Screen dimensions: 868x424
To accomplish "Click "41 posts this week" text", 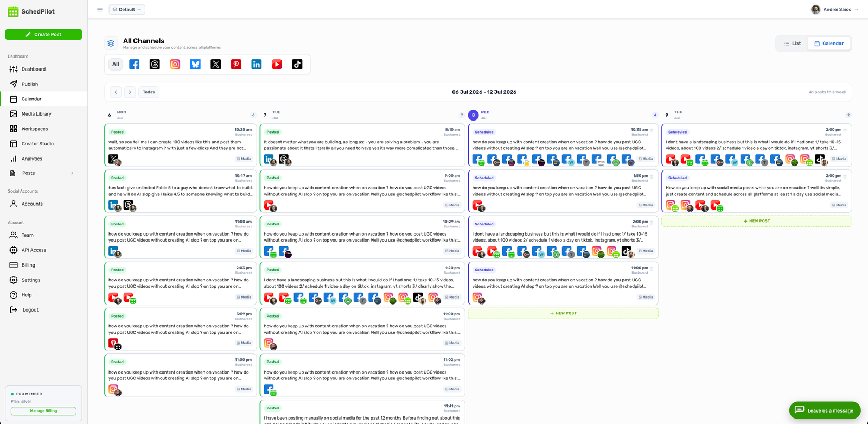I will [x=827, y=92].
